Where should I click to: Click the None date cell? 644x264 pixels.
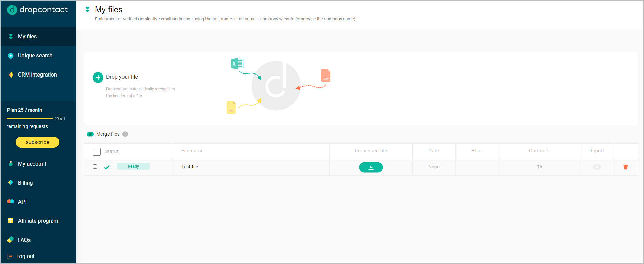tap(434, 167)
